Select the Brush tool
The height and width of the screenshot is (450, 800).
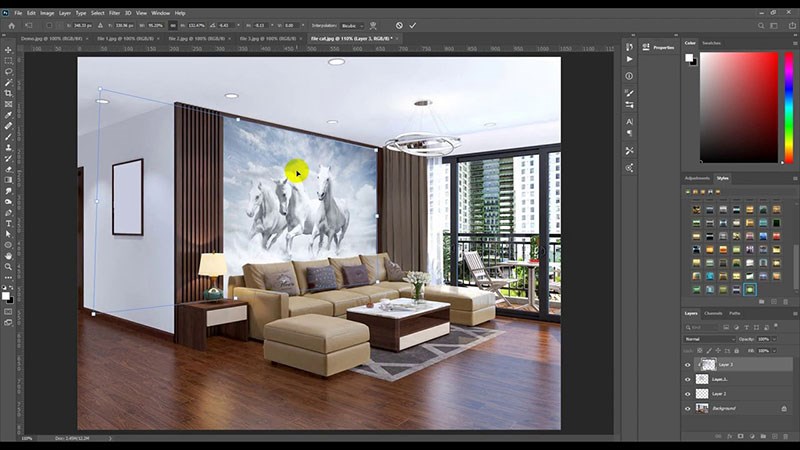tap(8, 136)
